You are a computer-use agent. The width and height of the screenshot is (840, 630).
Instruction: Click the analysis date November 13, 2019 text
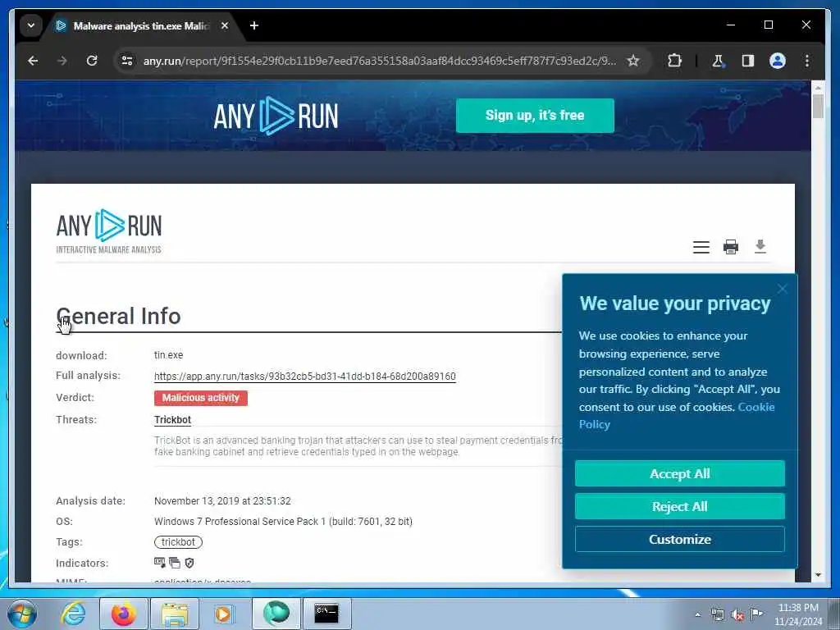(x=222, y=501)
